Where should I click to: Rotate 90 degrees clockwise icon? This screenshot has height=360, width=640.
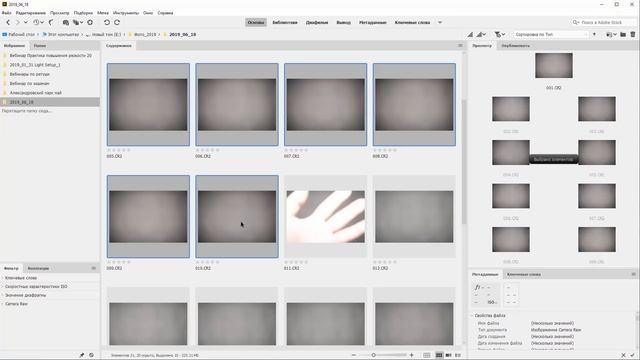click(x=117, y=22)
